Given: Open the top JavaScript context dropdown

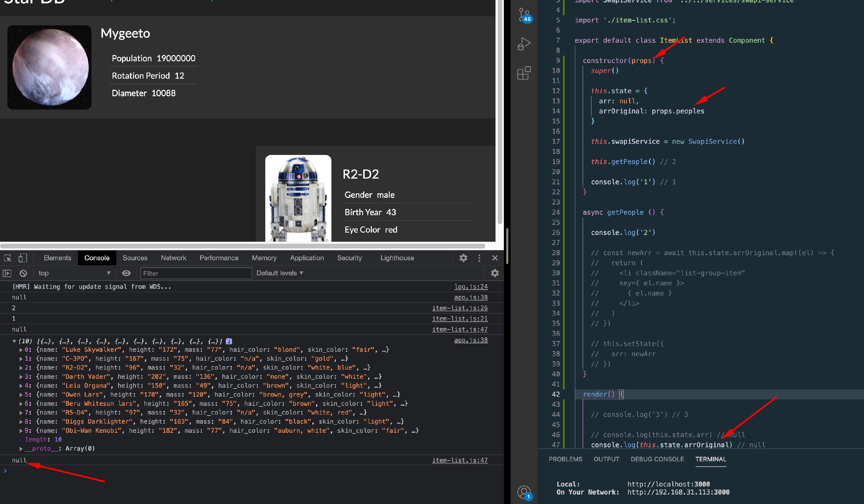Looking at the screenshot, I should [74, 273].
